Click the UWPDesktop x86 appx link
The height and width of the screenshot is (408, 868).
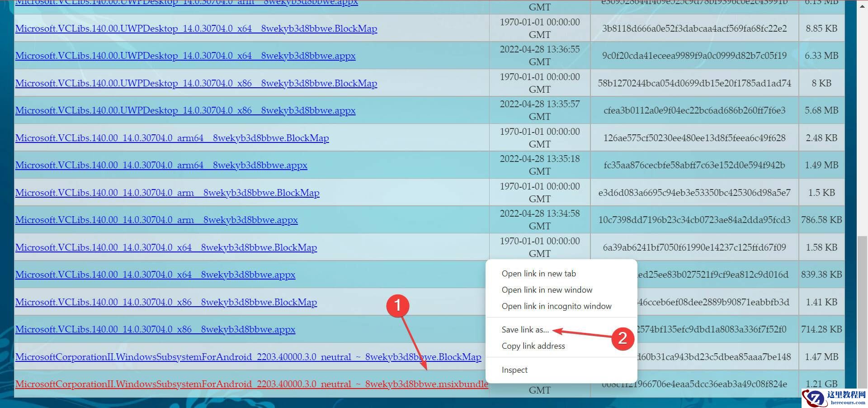pyautogui.click(x=185, y=110)
